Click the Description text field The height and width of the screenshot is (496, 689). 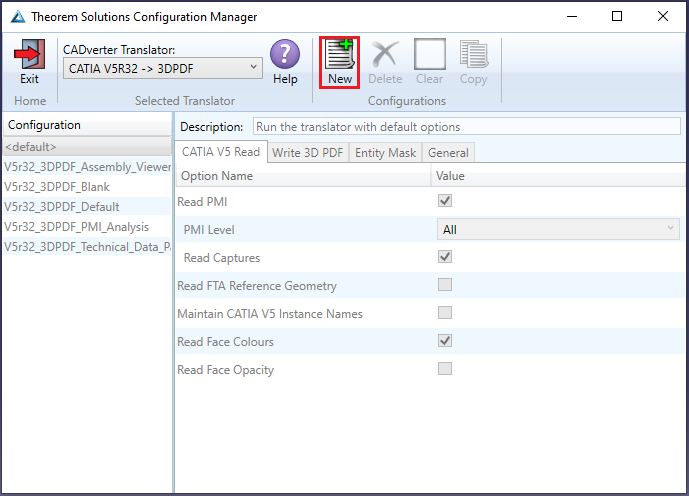coord(467,127)
